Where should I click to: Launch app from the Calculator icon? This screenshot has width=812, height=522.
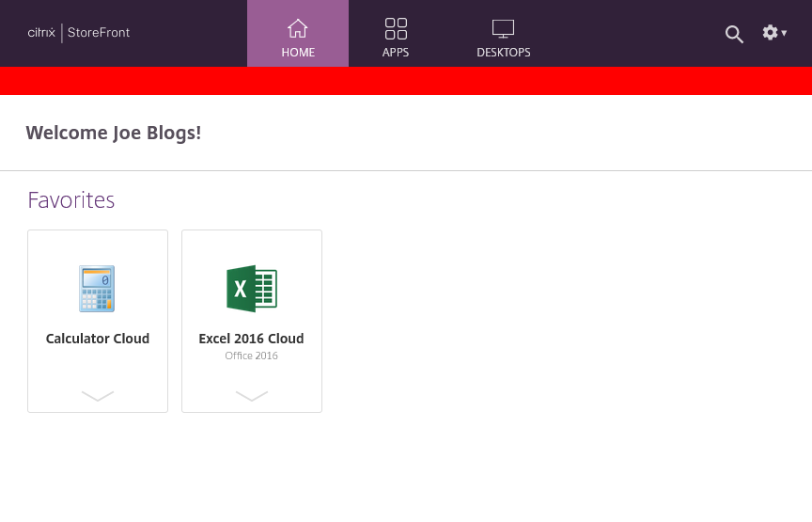(x=98, y=289)
